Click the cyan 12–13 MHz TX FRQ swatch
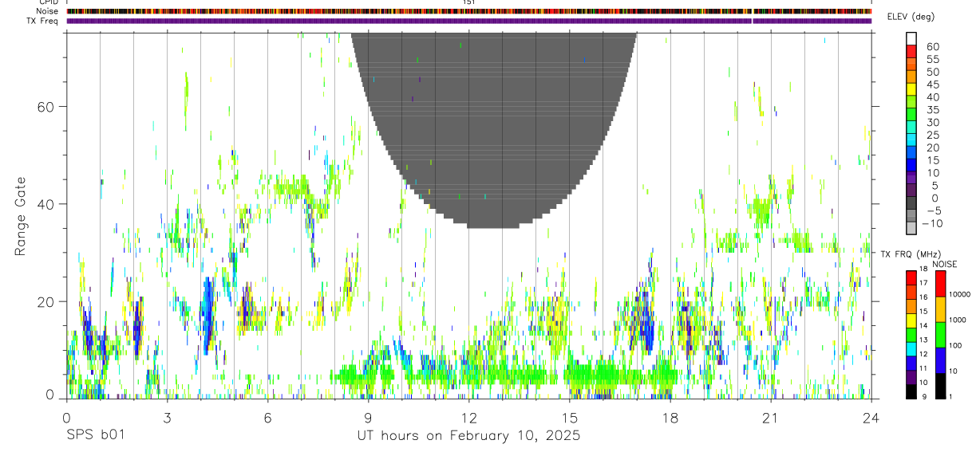Image resolution: width=980 pixels, height=452 pixels. click(911, 348)
